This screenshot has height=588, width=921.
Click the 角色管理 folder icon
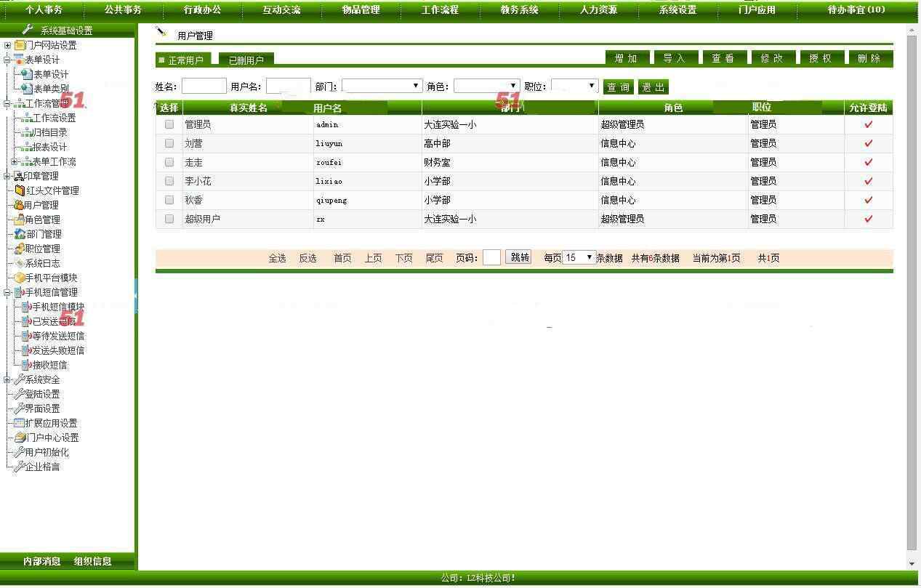pyautogui.click(x=19, y=220)
